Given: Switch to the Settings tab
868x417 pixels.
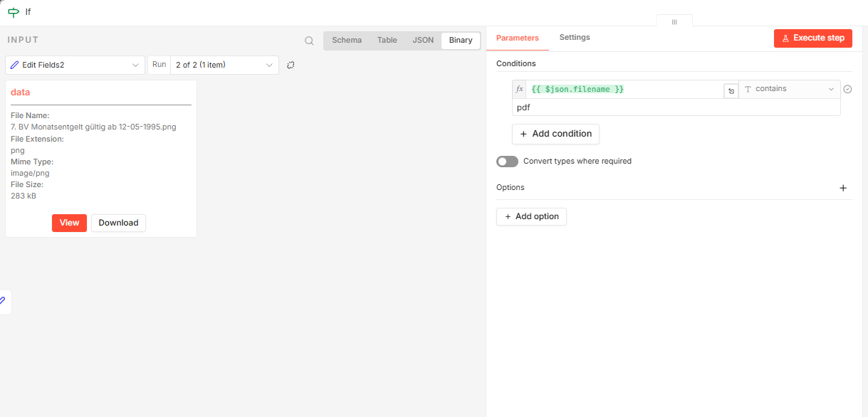Looking at the screenshot, I should (575, 38).
